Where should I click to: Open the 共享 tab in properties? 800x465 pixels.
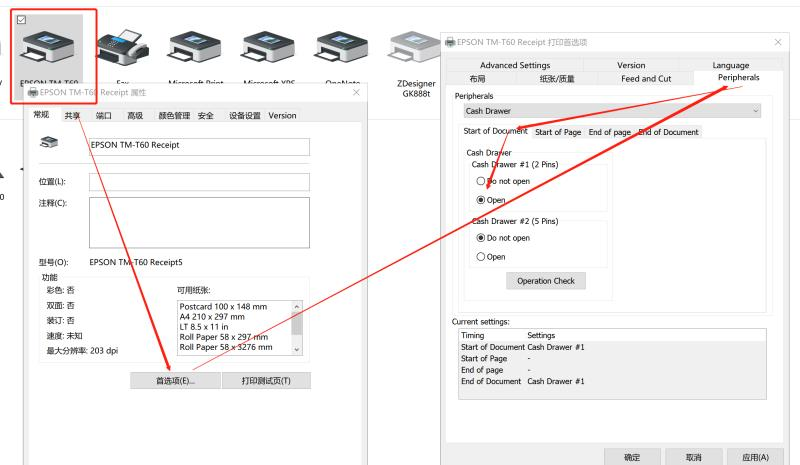(x=72, y=116)
